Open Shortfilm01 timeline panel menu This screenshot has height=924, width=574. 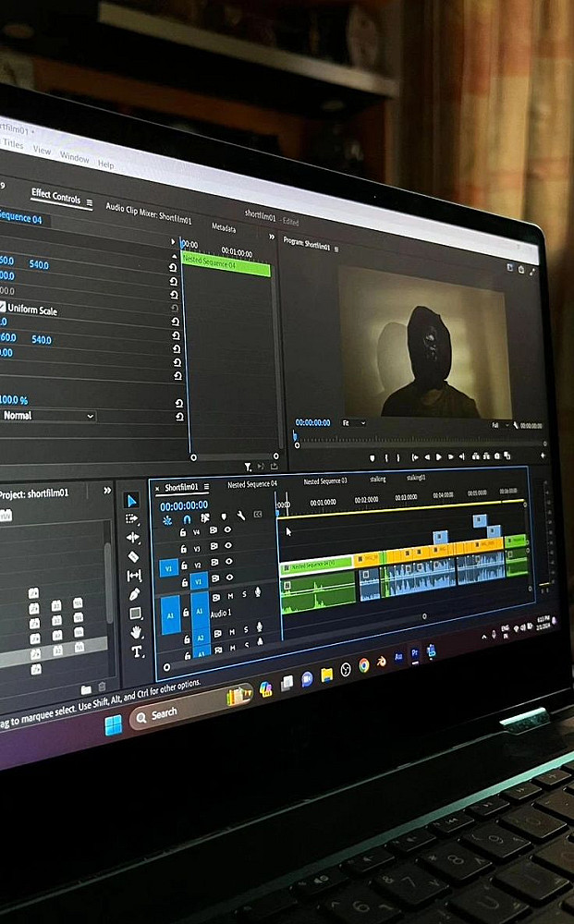(206, 487)
